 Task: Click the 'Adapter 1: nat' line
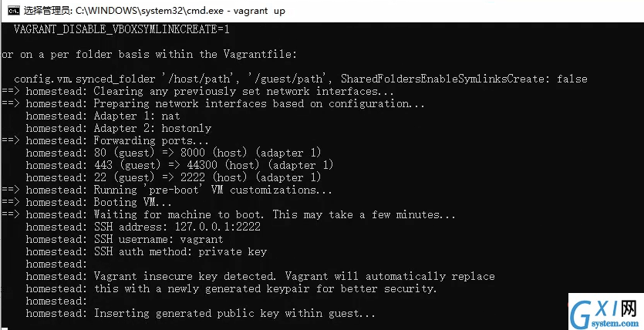coord(103,116)
